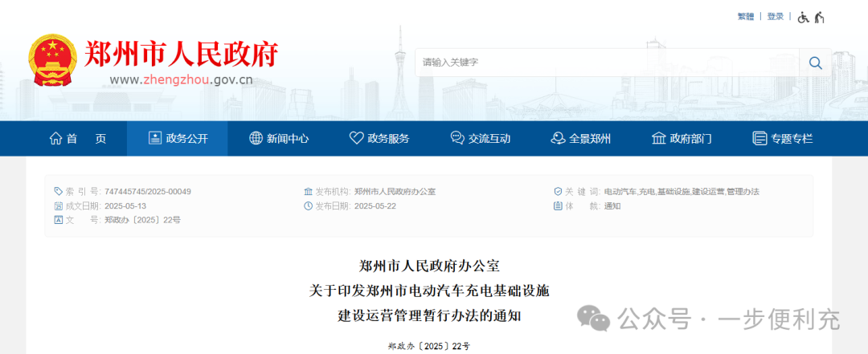This screenshot has width=868, height=354.
Task: Click the 发布日期 value 2025-05-22
Action: pyautogui.click(x=375, y=206)
